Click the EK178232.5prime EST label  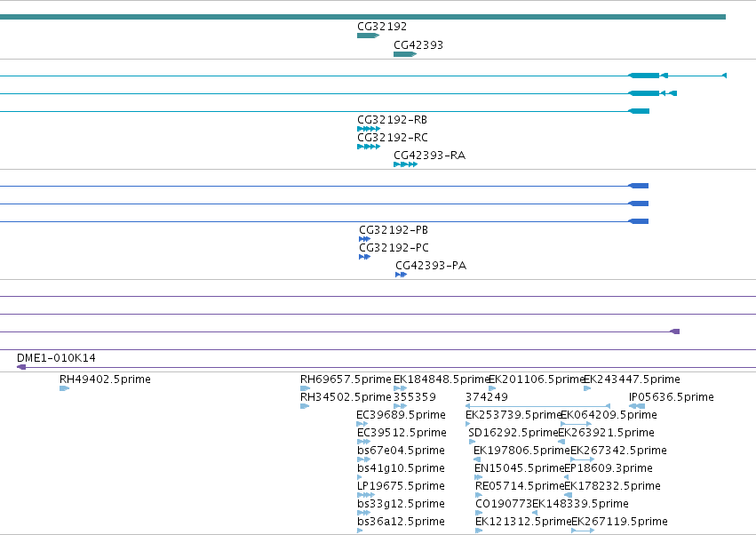(612, 486)
